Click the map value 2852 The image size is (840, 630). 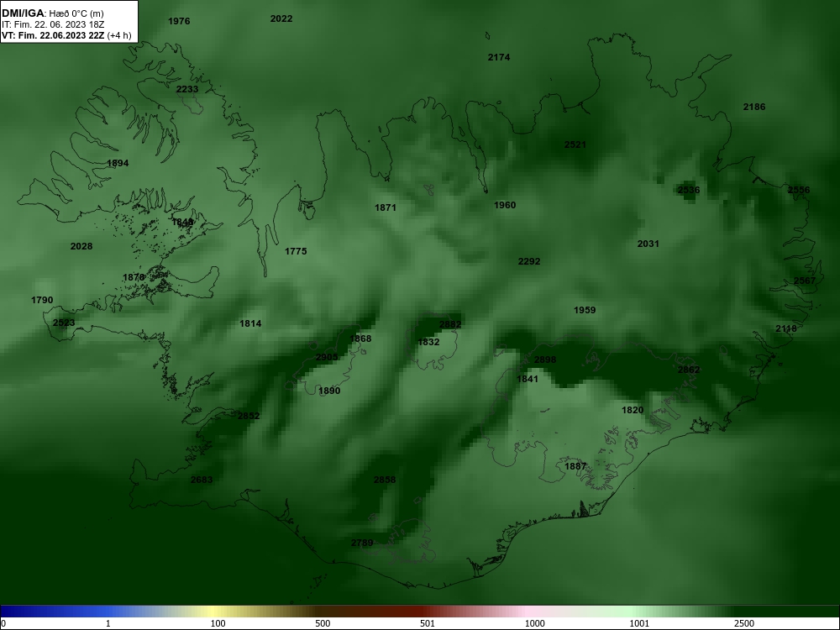[249, 417]
